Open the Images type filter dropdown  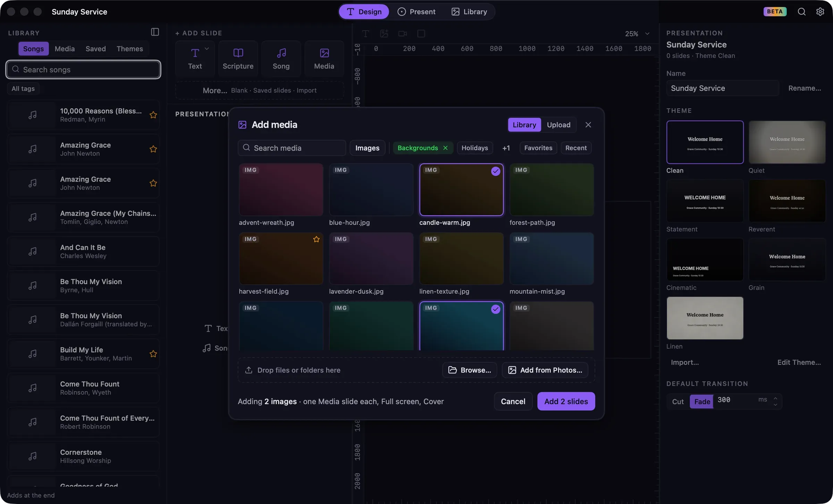click(x=367, y=148)
